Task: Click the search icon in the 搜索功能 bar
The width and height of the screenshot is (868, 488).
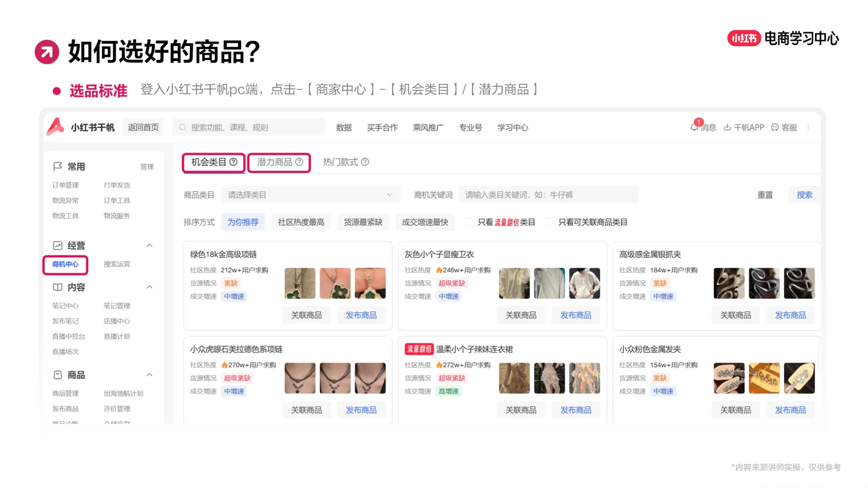Action: (x=182, y=127)
